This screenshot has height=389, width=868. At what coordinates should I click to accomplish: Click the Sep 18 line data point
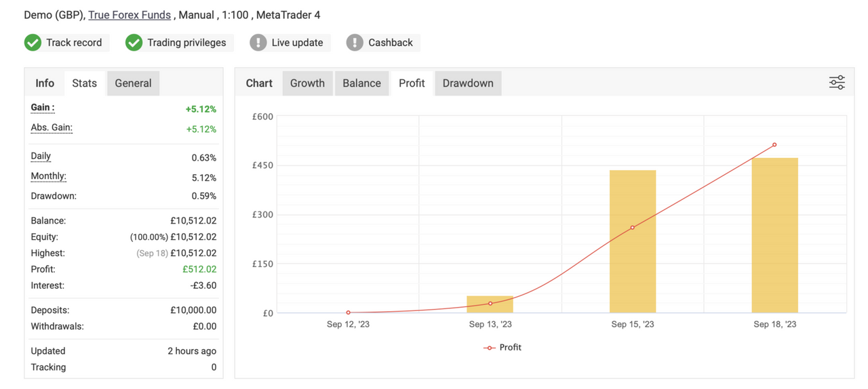(774, 145)
